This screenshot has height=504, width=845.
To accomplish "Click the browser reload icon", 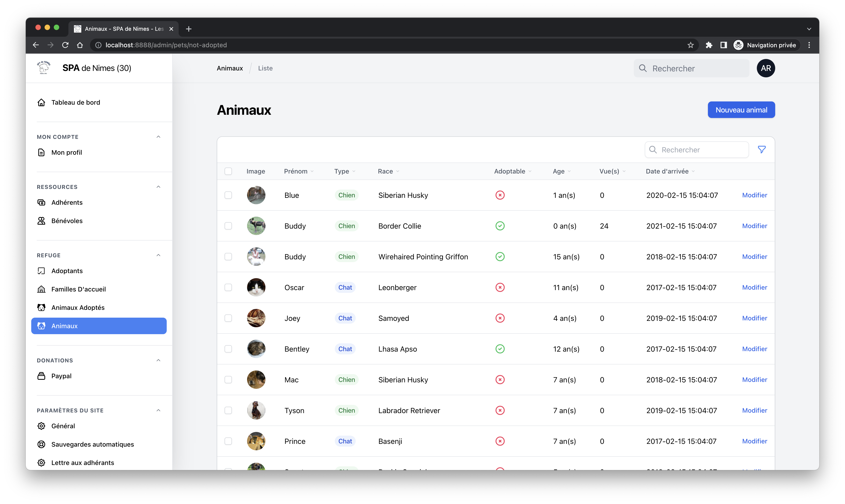I will pos(65,45).
